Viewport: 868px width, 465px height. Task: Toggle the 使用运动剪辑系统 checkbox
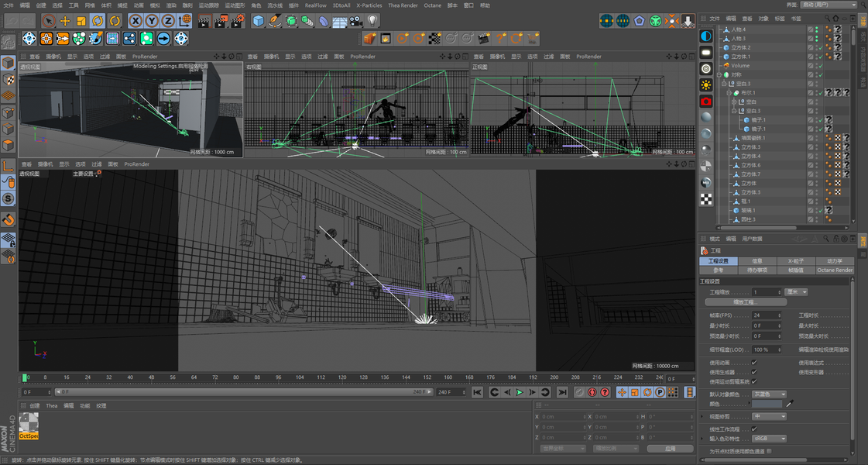[754, 382]
